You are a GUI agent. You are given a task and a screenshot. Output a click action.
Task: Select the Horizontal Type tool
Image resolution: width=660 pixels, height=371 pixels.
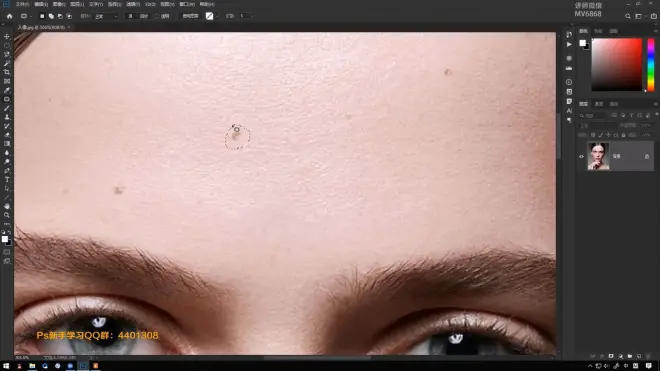7,179
